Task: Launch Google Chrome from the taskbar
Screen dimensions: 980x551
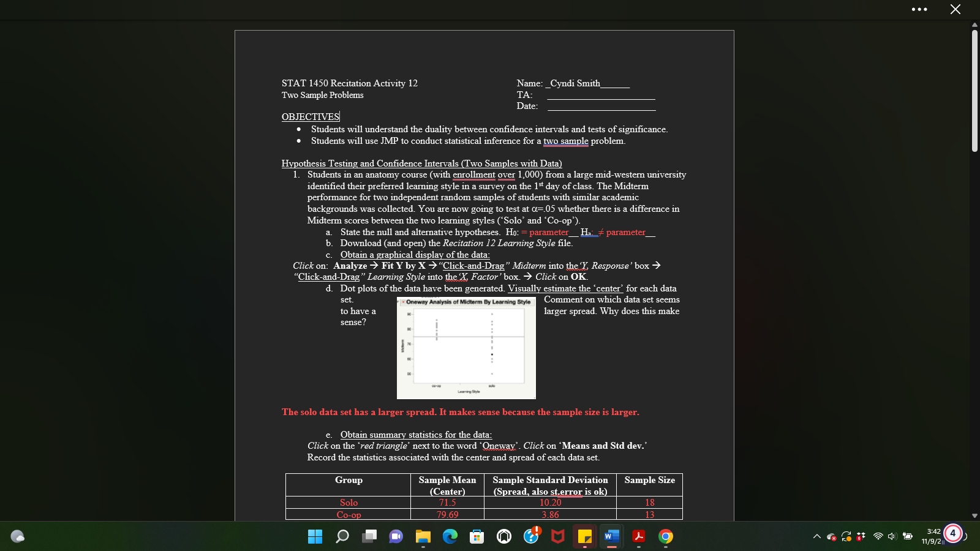Action: click(666, 536)
